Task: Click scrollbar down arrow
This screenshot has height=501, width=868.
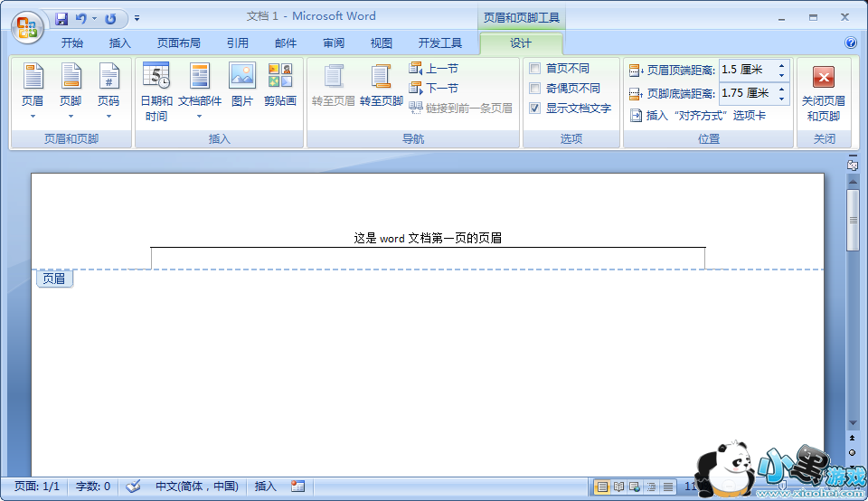Action: (853, 423)
